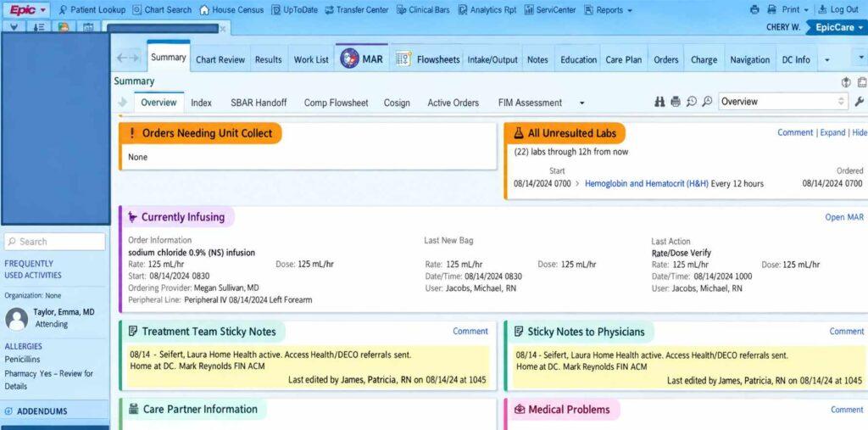Open the Education activity tab
Image resolution: width=868 pixels, height=430 pixels.
point(578,60)
